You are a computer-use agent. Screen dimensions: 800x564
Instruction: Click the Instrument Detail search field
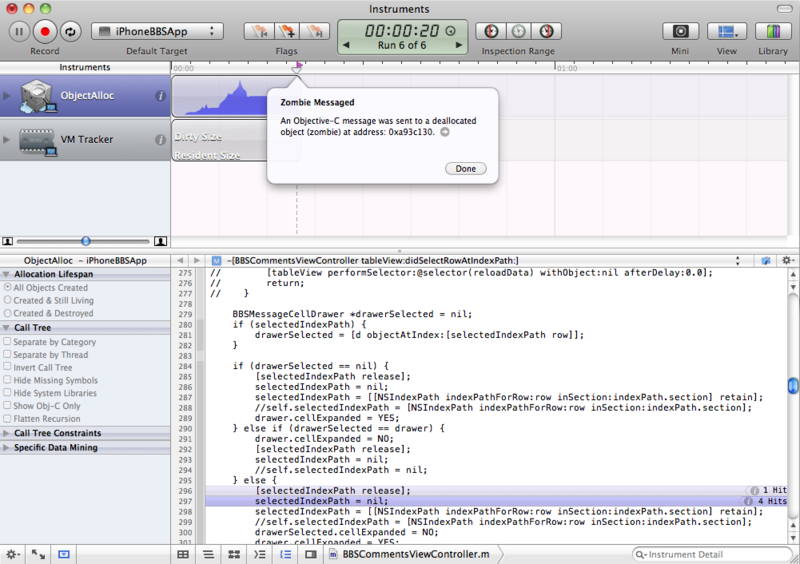[712, 554]
